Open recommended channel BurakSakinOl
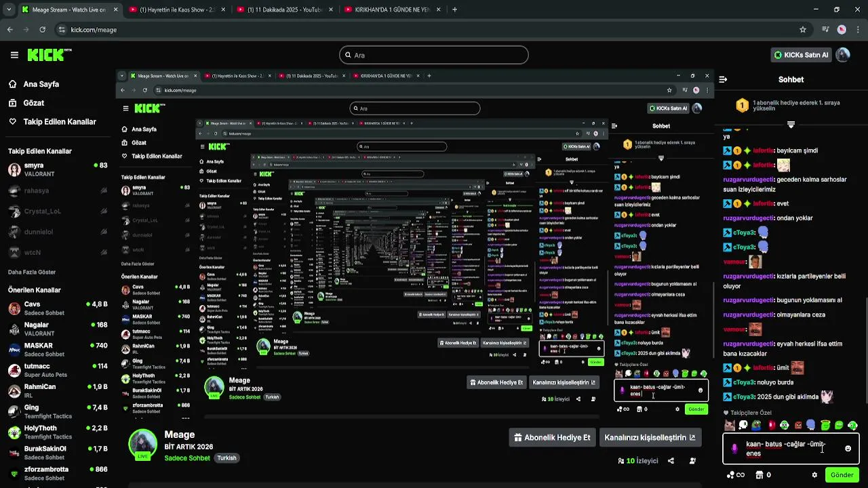 (58, 453)
